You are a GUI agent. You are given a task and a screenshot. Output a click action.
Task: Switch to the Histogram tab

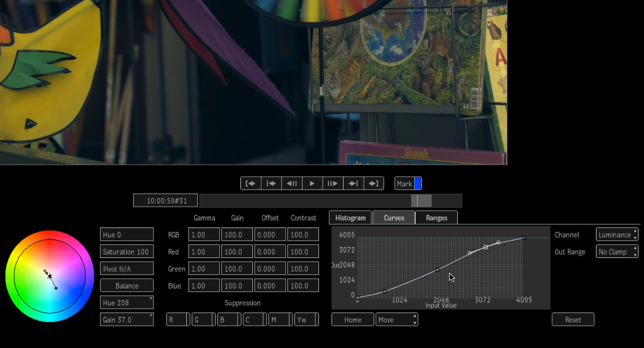coord(350,218)
